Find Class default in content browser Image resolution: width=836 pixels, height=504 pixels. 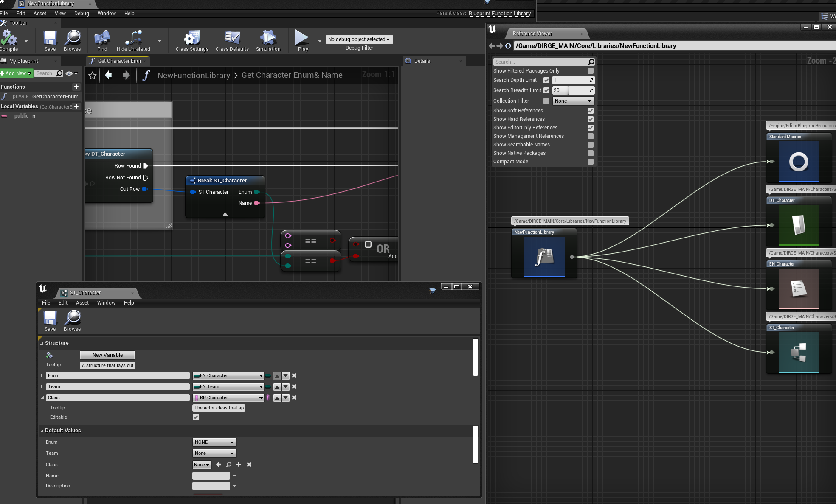tap(229, 465)
